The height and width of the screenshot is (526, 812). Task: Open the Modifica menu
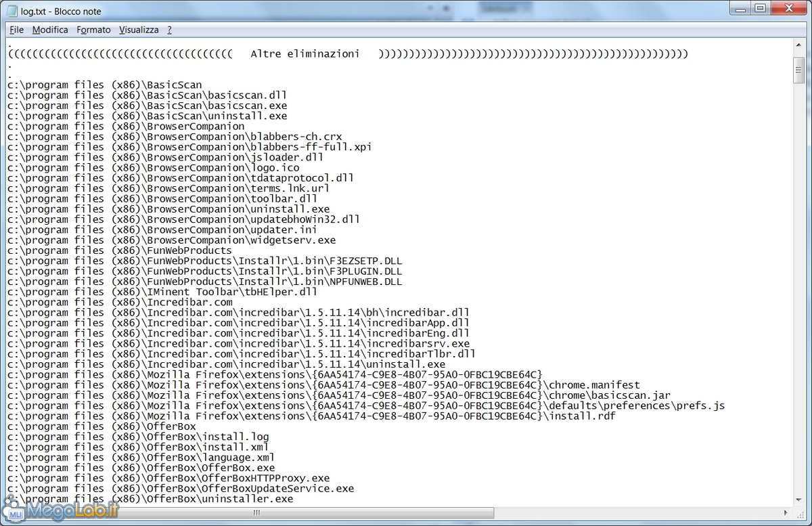coord(50,30)
